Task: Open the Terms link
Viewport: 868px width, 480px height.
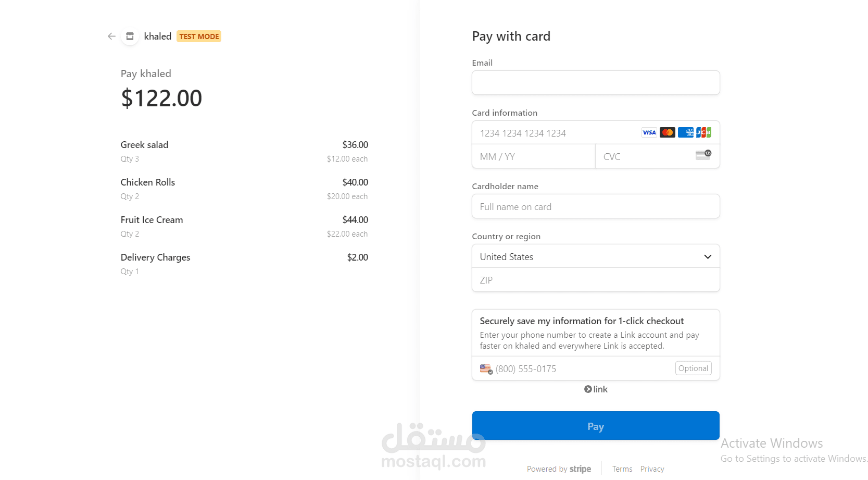Action: click(x=622, y=469)
